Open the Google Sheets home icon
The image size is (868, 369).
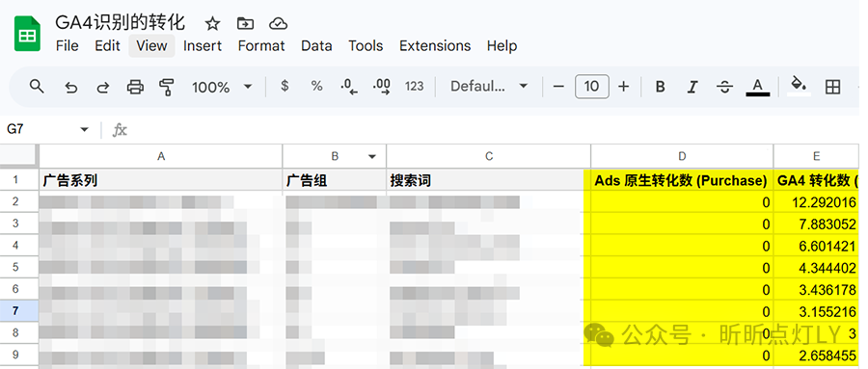[27, 34]
